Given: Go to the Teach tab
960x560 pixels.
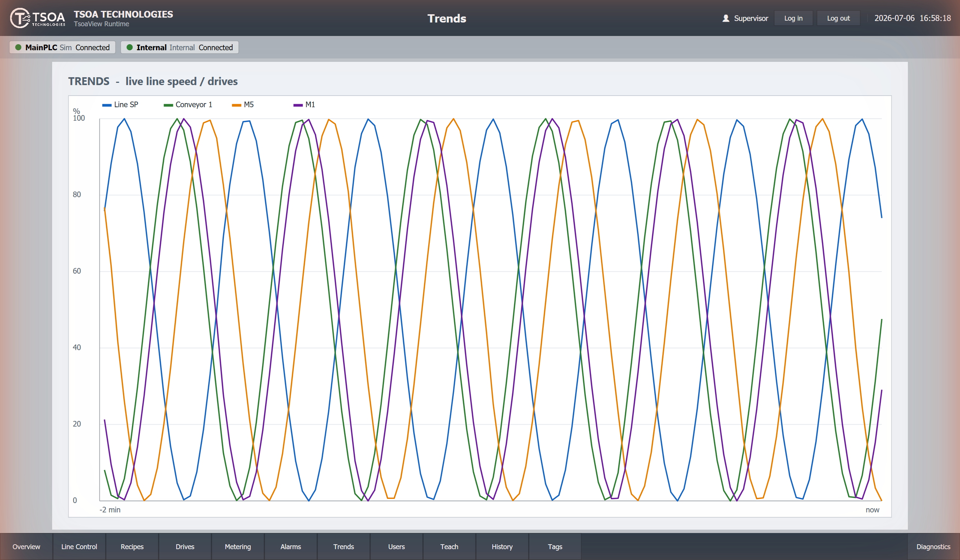Looking at the screenshot, I should (x=450, y=547).
